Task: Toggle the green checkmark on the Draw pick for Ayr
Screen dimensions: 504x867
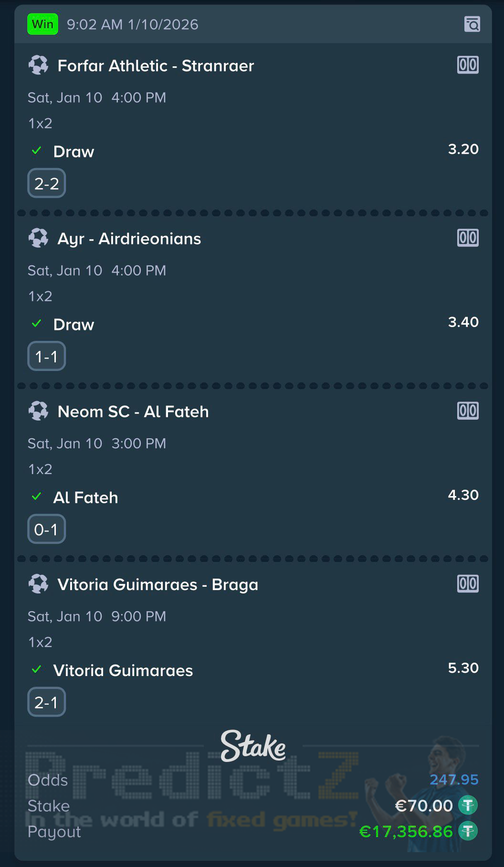Action: click(x=37, y=324)
